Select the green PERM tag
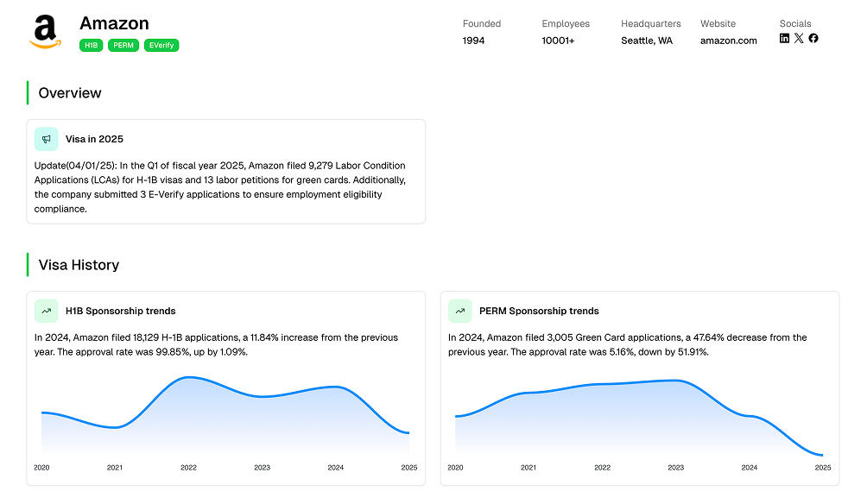Screen dimensions: 867x504 coord(123,45)
